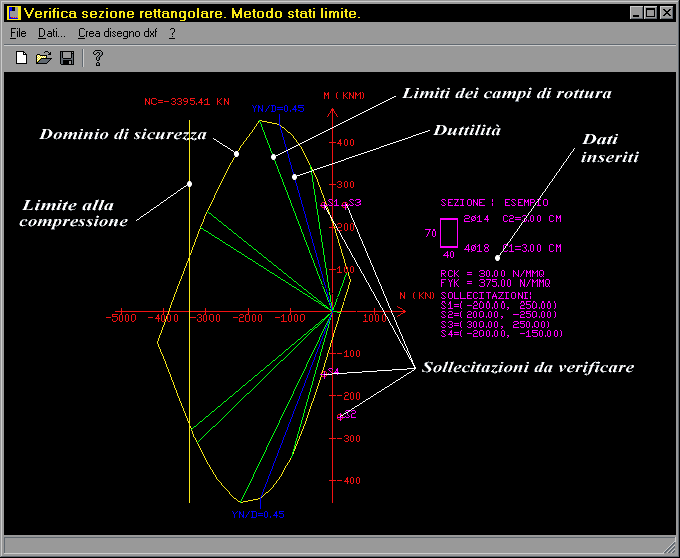Click the Help question mark toolbar icon
Screen dimensions: 680x558
(x=98, y=58)
